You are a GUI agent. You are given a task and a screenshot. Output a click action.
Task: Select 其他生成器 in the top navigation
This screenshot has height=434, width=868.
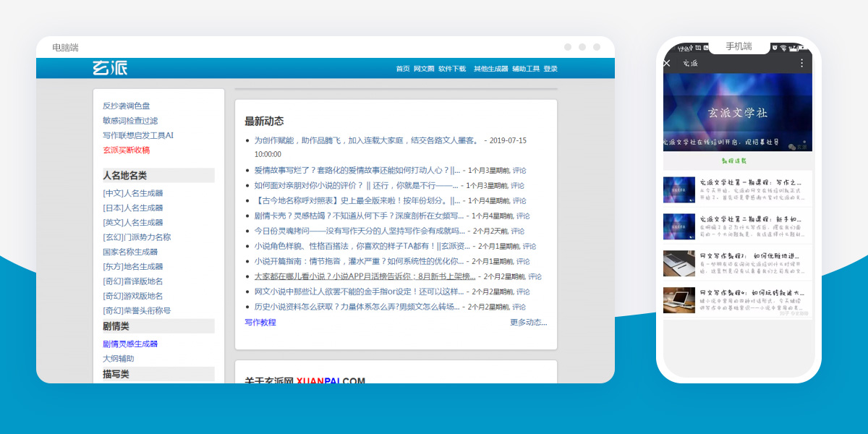[x=491, y=69]
